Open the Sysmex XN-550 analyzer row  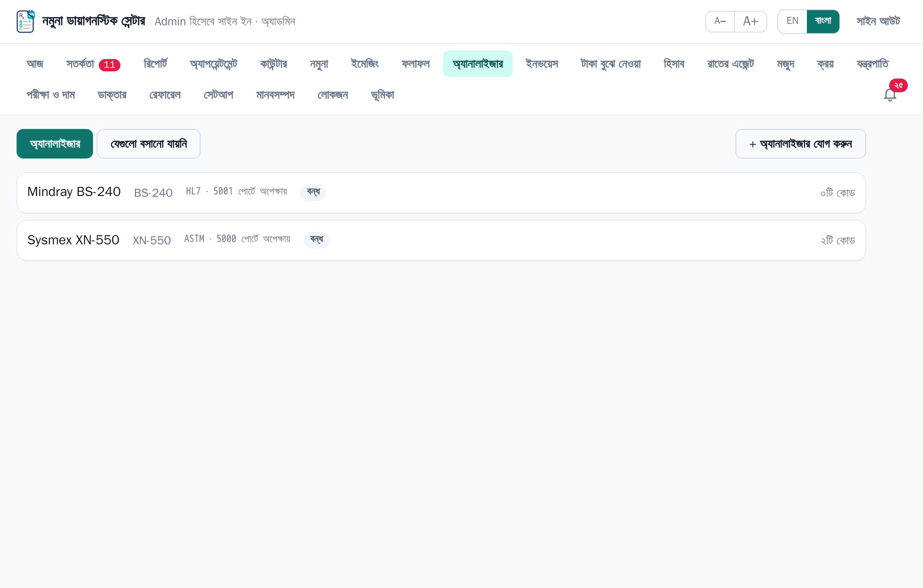coord(441,241)
